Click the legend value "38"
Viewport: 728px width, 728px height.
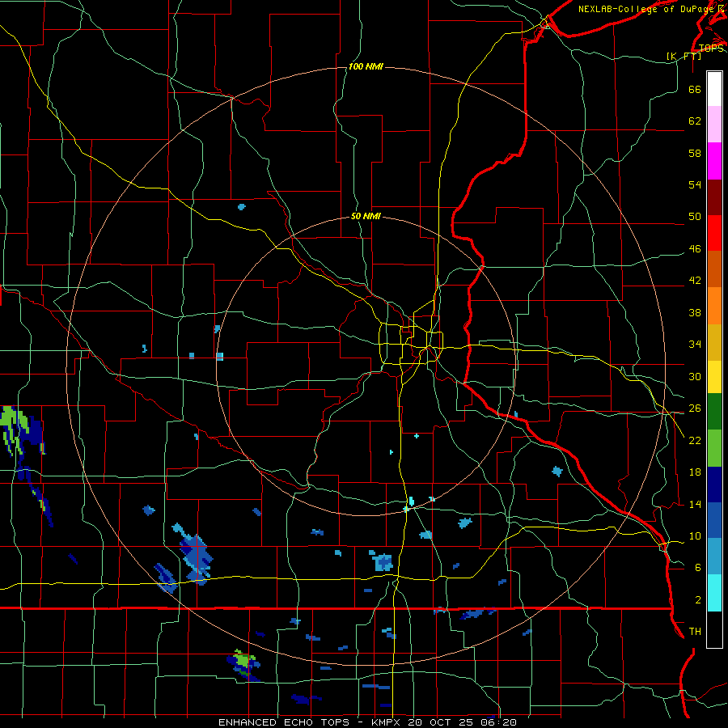[695, 312]
